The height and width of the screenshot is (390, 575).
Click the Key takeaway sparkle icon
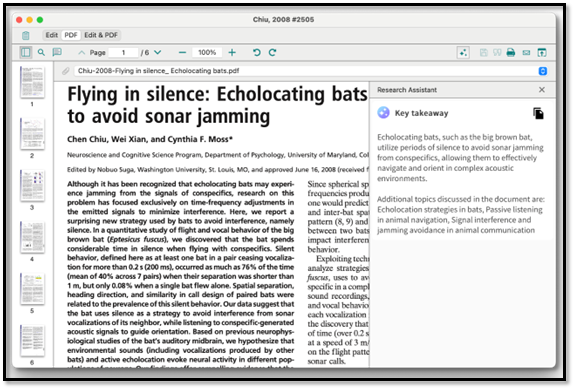coord(384,113)
